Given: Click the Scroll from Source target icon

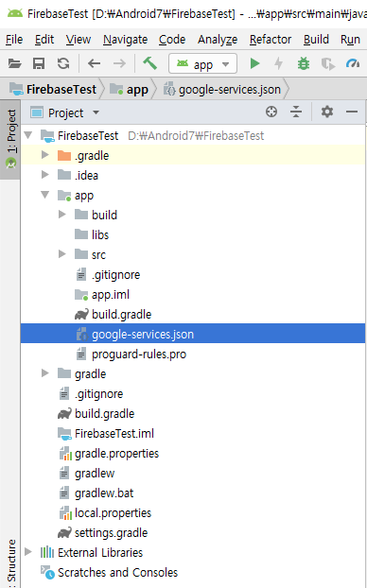Looking at the screenshot, I should (271, 112).
